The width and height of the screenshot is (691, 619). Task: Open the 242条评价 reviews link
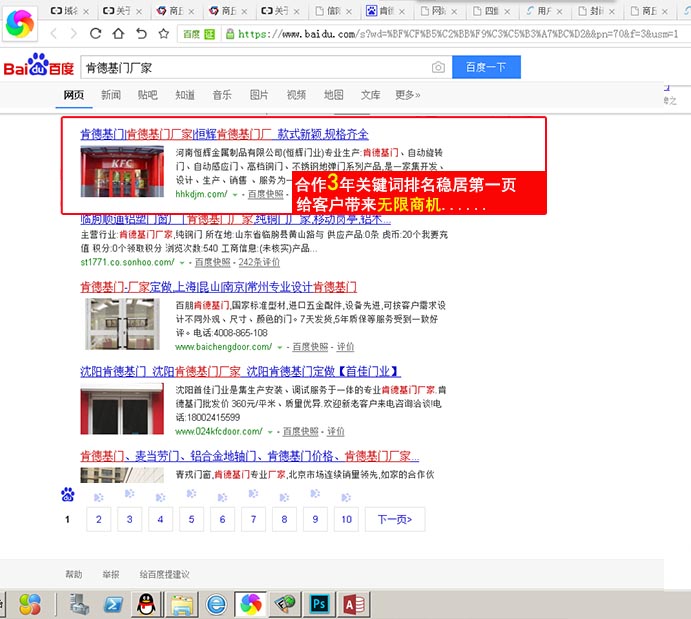(x=259, y=263)
